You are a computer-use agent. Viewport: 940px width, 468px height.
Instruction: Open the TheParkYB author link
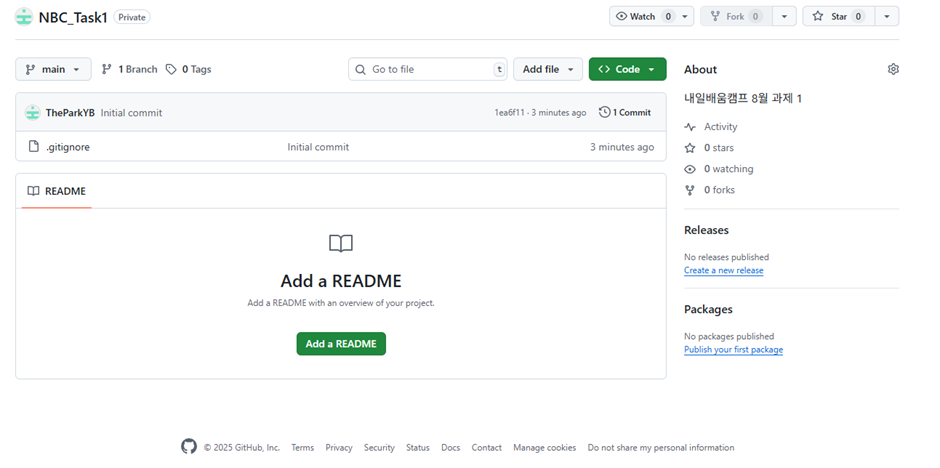click(70, 113)
